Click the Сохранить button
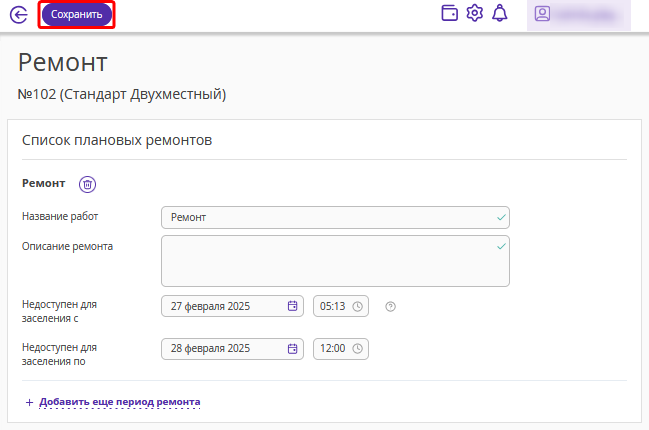This screenshot has width=649, height=430. (77, 14)
